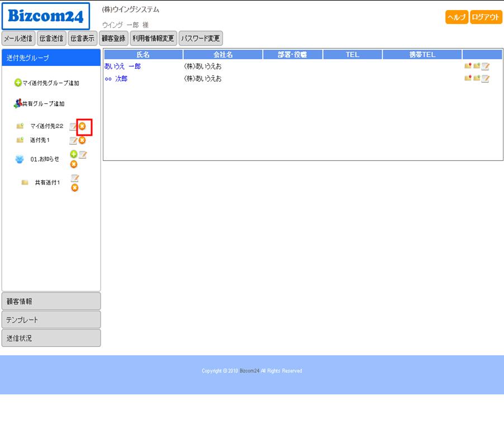The width and height of the screenshot is (504, 429).
Task: Collapse the 送付先グループ panel header
Action: [51, 58]
